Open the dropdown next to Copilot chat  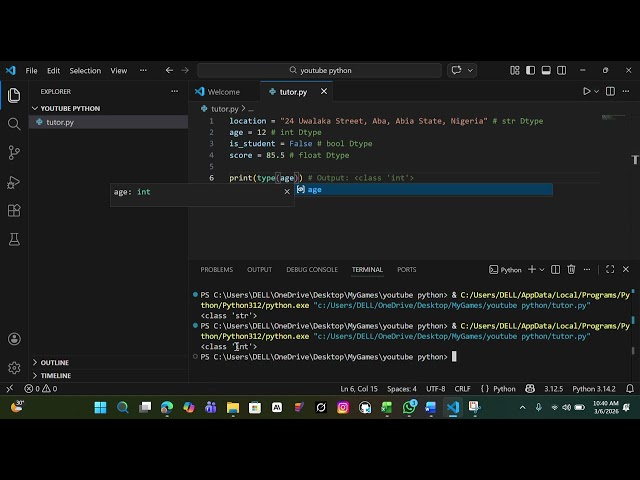click(x=470, y=70)
